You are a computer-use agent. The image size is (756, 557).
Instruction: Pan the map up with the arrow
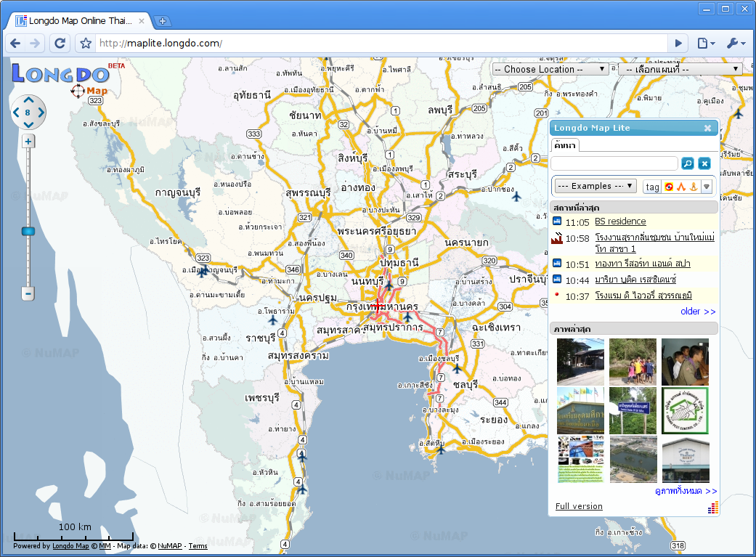(x=28, y=100)
